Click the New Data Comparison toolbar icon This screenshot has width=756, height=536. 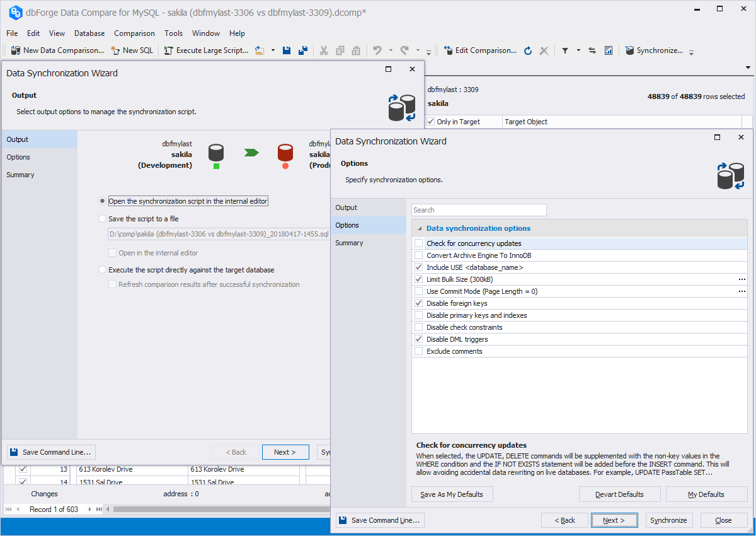15,50
